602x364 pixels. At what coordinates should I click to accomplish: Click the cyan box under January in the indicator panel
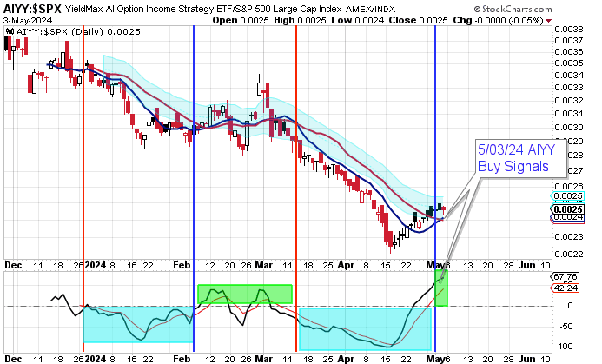137,324
